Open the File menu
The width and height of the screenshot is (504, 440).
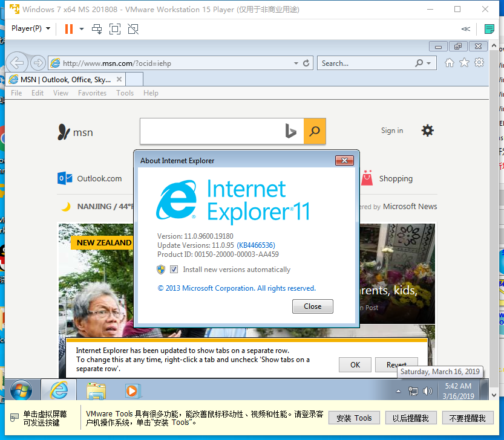(16, 93)
